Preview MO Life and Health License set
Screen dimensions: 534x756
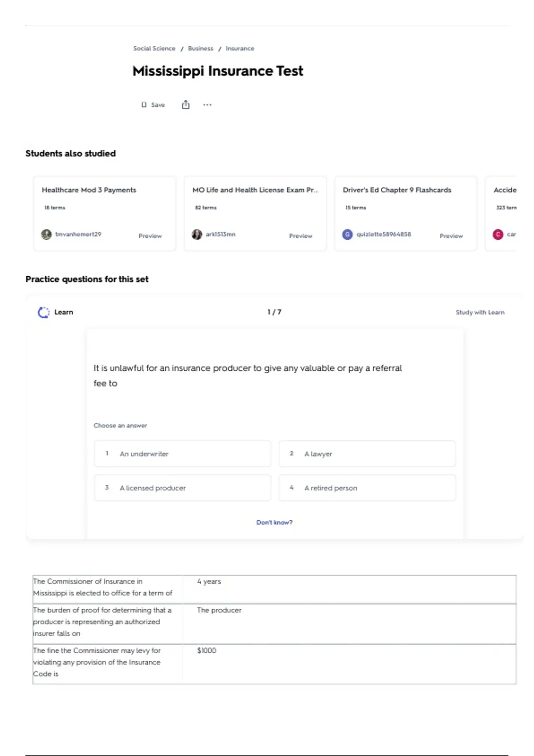pyautogui.click(x=300, y=236)
